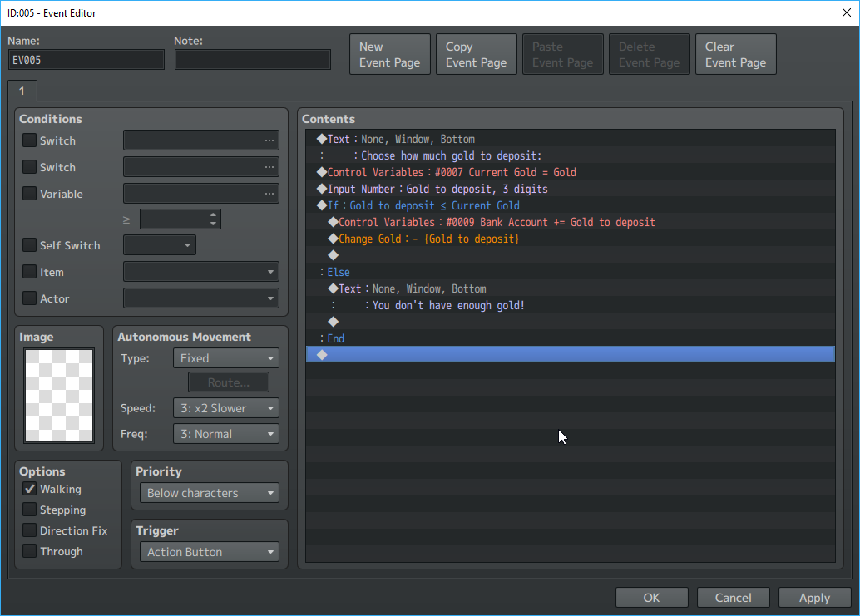This screenshot has width=860, height=616.
Task: Select the ': Else' line
Action: [x=571, y=272]
